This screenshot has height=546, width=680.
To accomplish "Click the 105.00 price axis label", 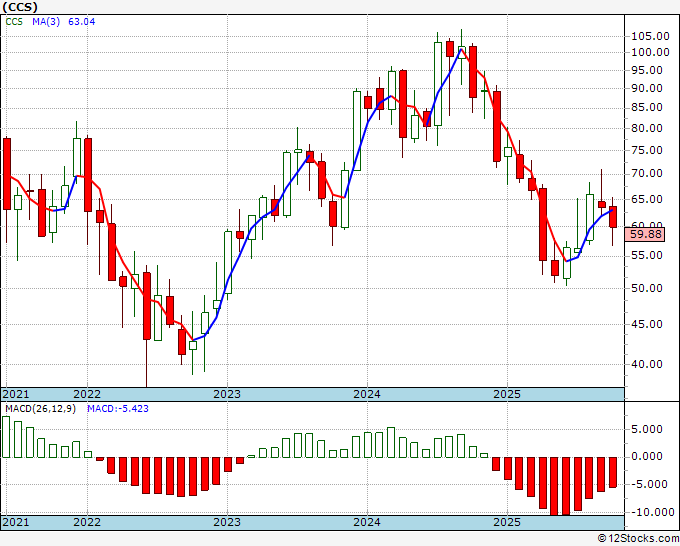I will 650,36.
